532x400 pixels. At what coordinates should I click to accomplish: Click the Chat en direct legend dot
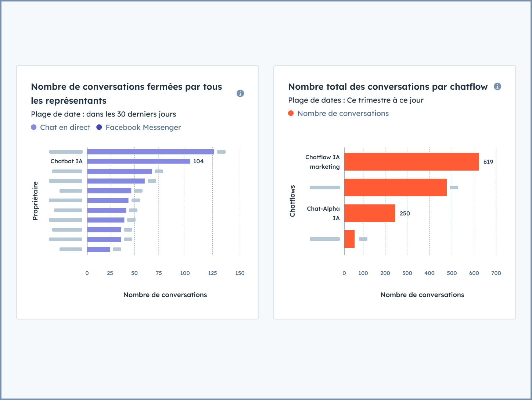click(34, 127)
